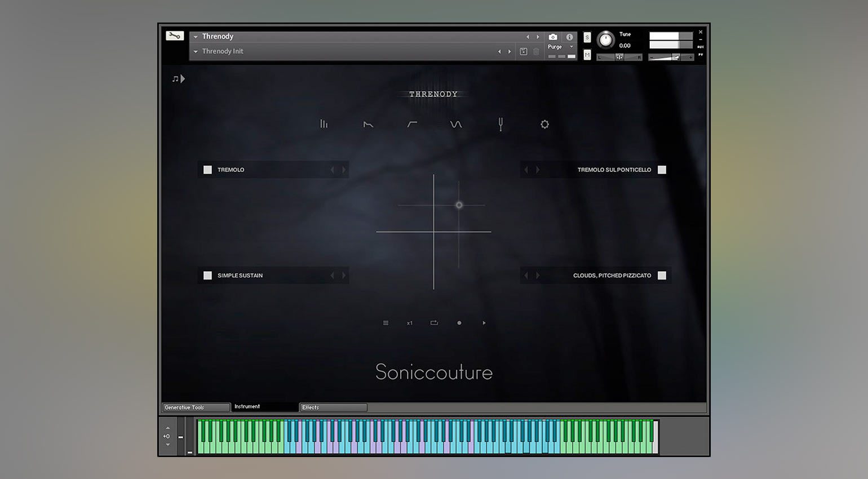The height and width of the screenshot is (479, 868).
Task: Save the snapshot with floppy icon
Action: click(524, 51)
